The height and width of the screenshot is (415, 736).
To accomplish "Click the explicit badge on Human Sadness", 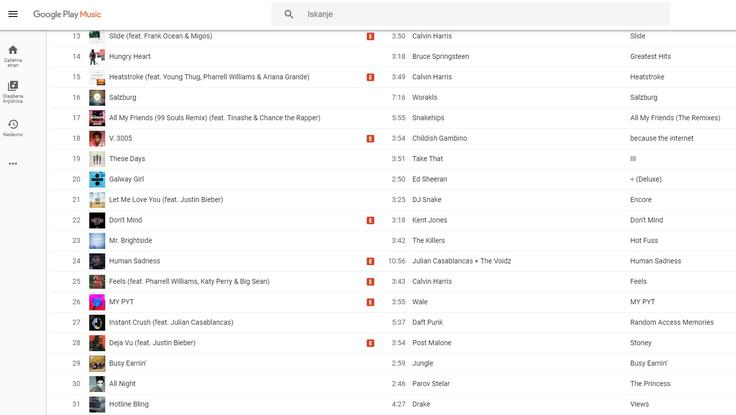I will (x=370, y=261).
